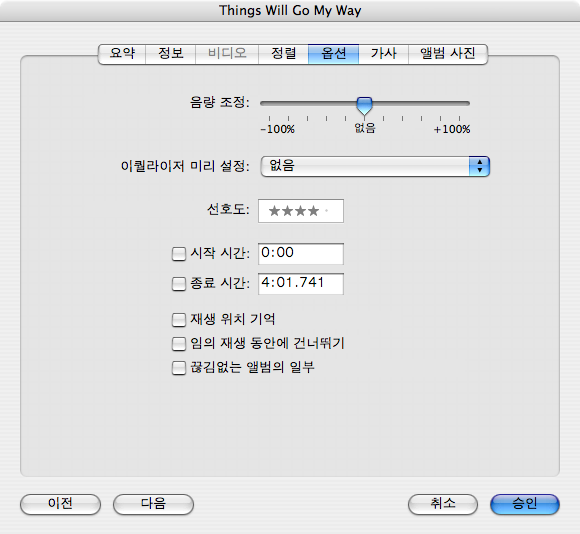This screenshot has height=534, width=580.
Task: Click the 승인 button
Action: tap(525, 504)
